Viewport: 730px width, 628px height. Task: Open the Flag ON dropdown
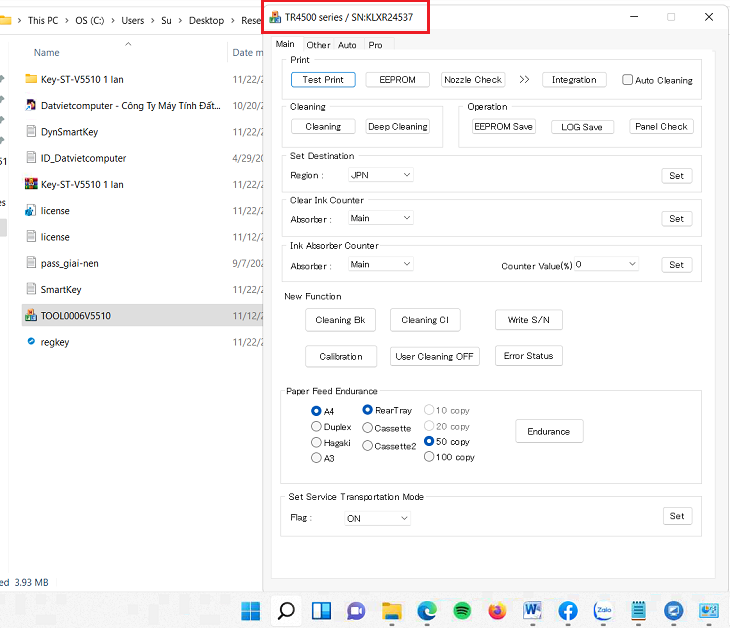point(378,518)
